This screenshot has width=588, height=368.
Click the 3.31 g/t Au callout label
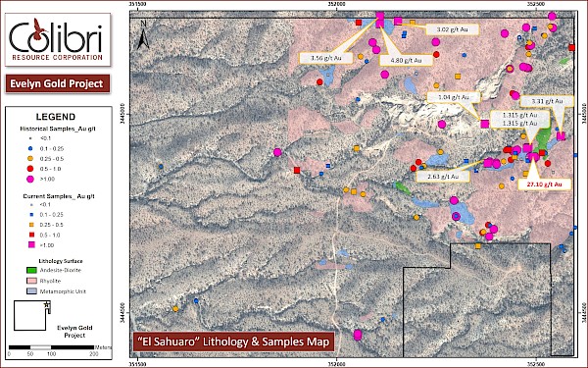(547, 101)
